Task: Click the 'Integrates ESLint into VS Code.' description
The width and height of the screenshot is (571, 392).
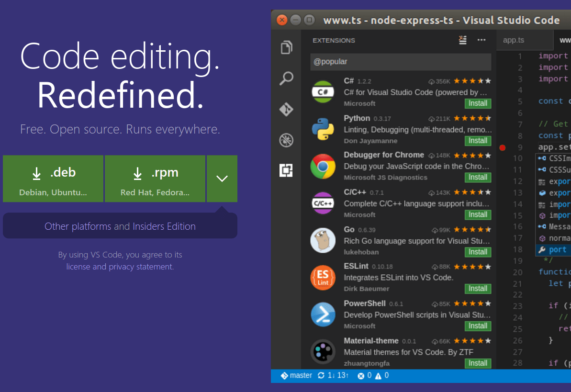Action: coord(398,278)
